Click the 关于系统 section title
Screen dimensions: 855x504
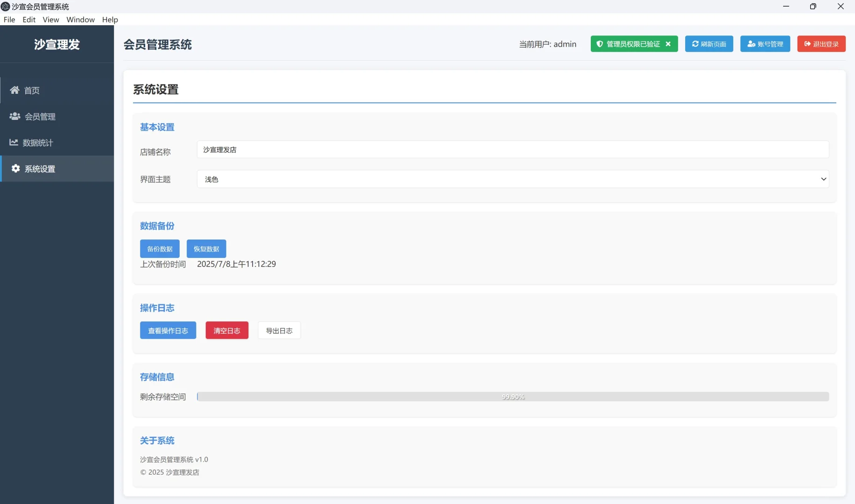pos(157,441)
